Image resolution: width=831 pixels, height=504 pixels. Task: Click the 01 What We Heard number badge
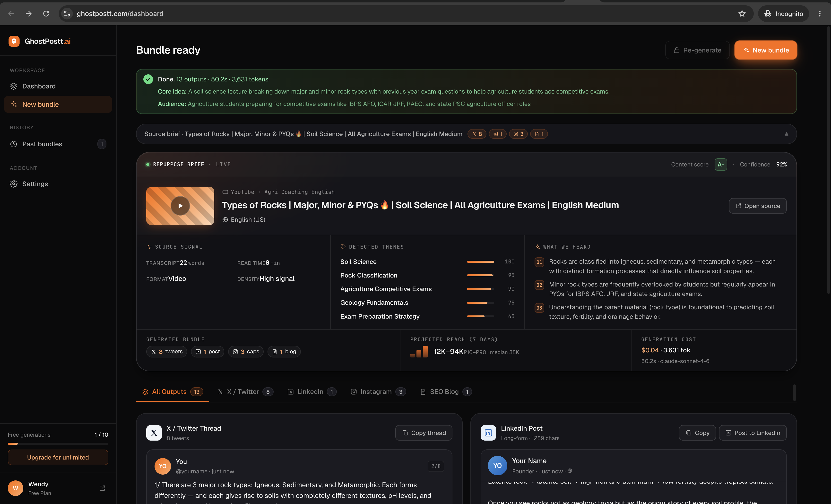coord(539,262)
